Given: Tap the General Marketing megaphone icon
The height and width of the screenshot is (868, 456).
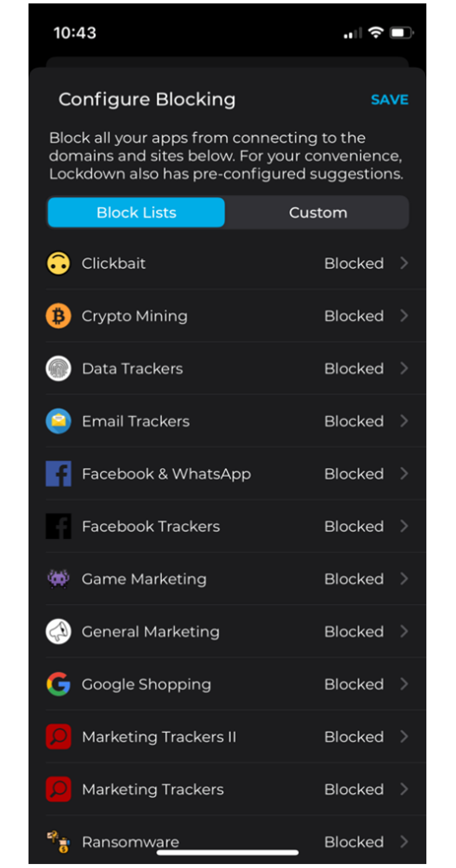Looking at the screenshot, I should tap(58, 632).
